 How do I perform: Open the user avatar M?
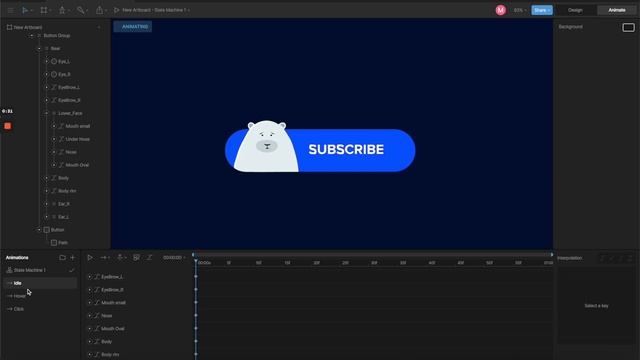[500, 10]
